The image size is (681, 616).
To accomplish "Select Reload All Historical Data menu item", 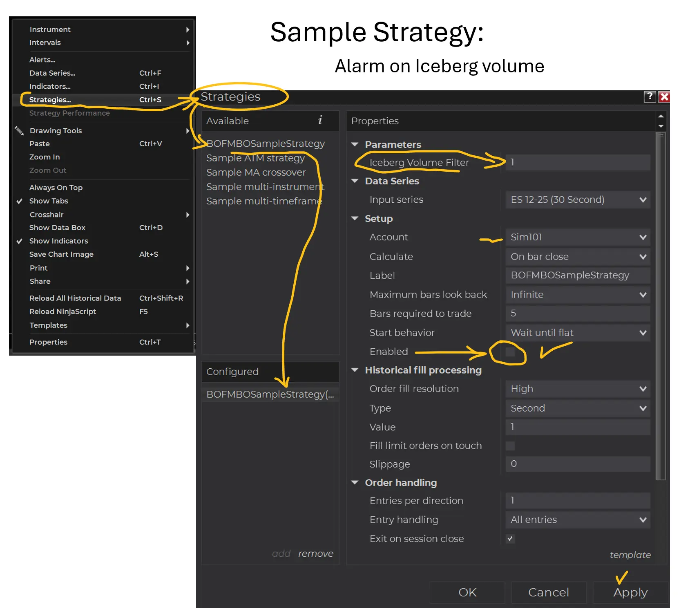I will click(x=75, y=298).
